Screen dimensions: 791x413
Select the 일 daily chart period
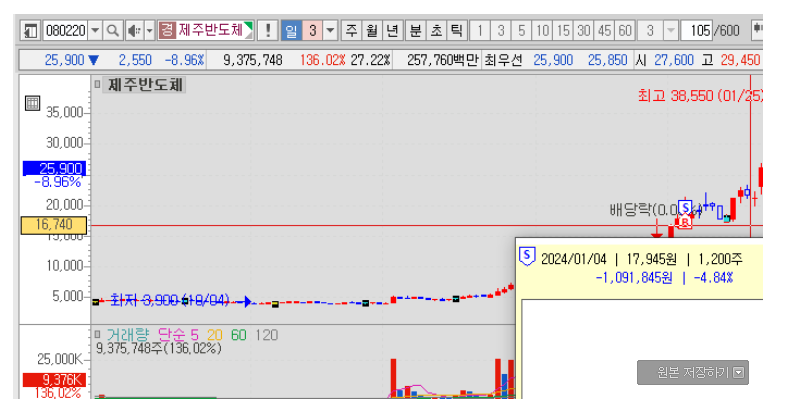pyautogui.click(x=291, y=31)
